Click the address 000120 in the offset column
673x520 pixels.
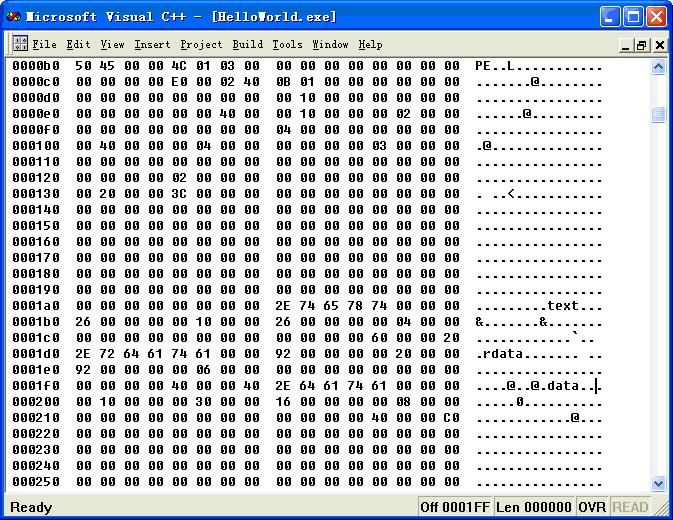click(36, 178)
